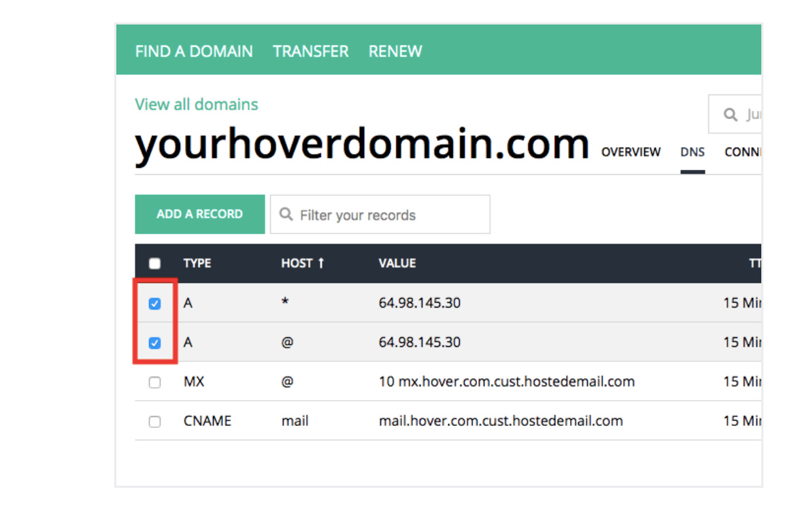Sort by the Value column header
Screen dimensions: 796x532
[397, 263]
